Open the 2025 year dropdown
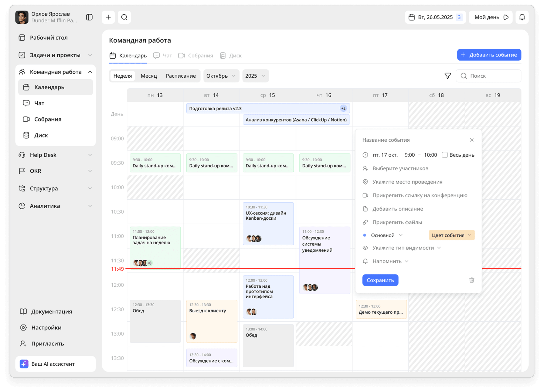This screenshot has width=544, height=392. (255, 76)
